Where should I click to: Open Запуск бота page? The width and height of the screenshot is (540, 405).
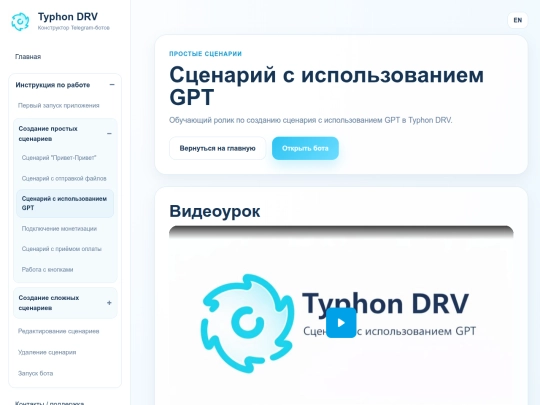35,373
